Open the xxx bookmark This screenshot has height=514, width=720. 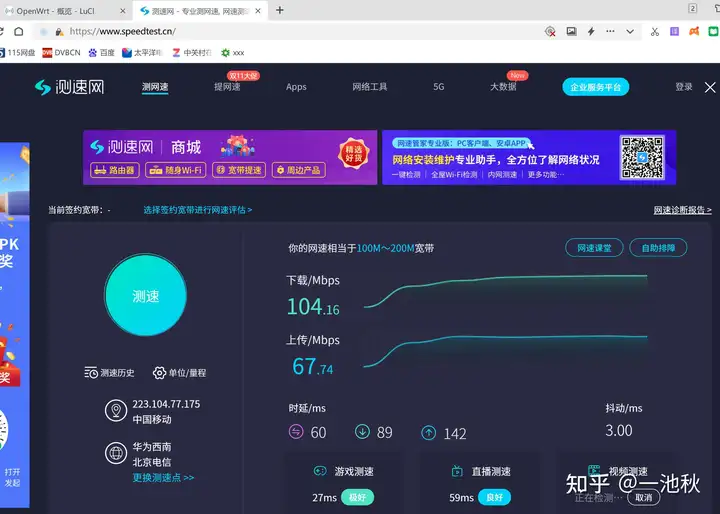click(232, 53)
